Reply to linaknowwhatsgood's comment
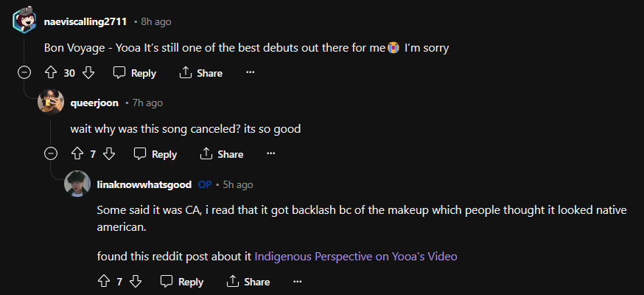Screen dimensions: 644x295 click(182, 282)
